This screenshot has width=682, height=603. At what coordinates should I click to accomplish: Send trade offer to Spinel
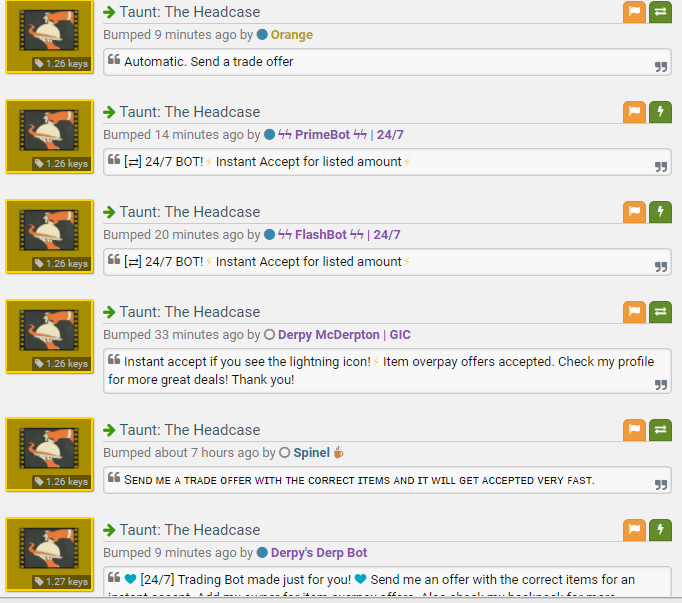(x=660, y=430)
